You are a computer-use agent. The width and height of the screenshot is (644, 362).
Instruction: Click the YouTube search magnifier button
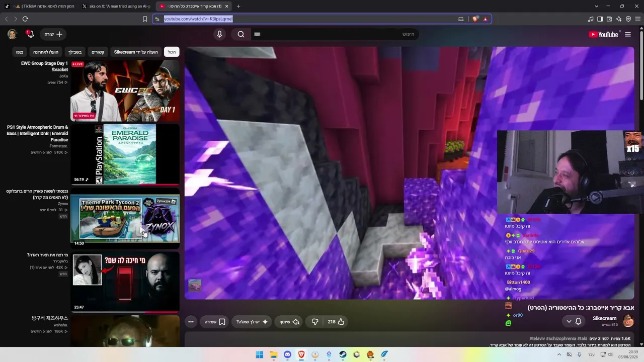pos(241,34)
